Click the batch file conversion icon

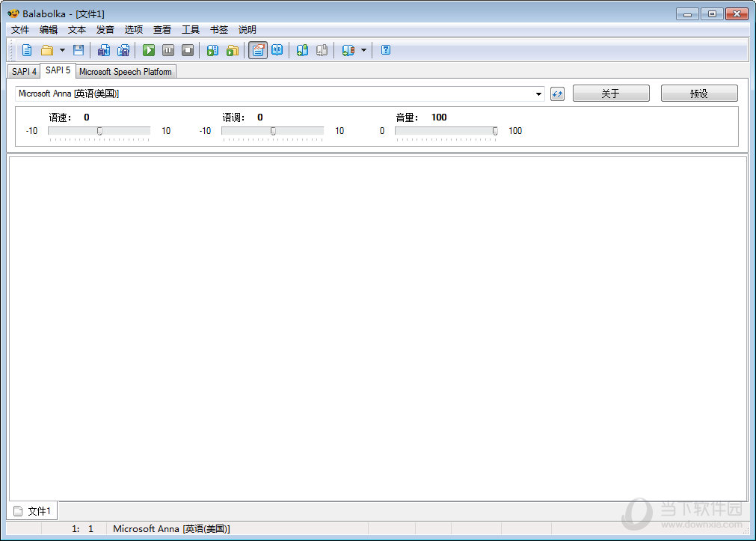(233, 50)
